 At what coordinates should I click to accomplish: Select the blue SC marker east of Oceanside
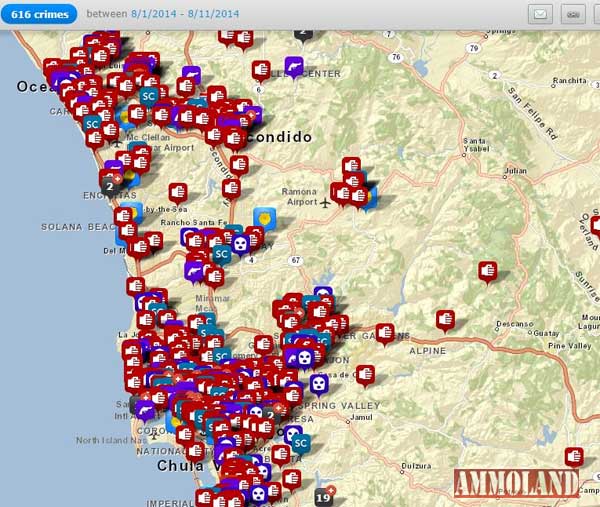tap(149, 96)
